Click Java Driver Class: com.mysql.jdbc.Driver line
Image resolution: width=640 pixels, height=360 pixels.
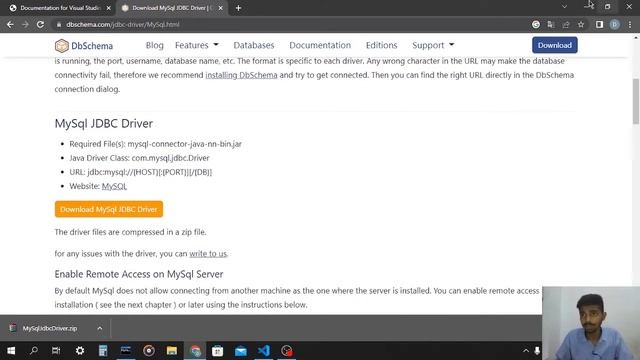(x=139, y=158)
